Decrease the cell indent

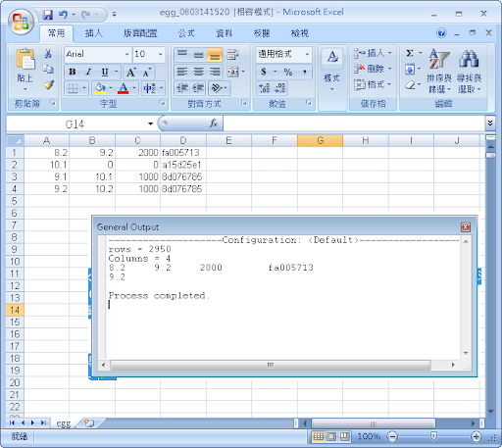coord(182,88)
